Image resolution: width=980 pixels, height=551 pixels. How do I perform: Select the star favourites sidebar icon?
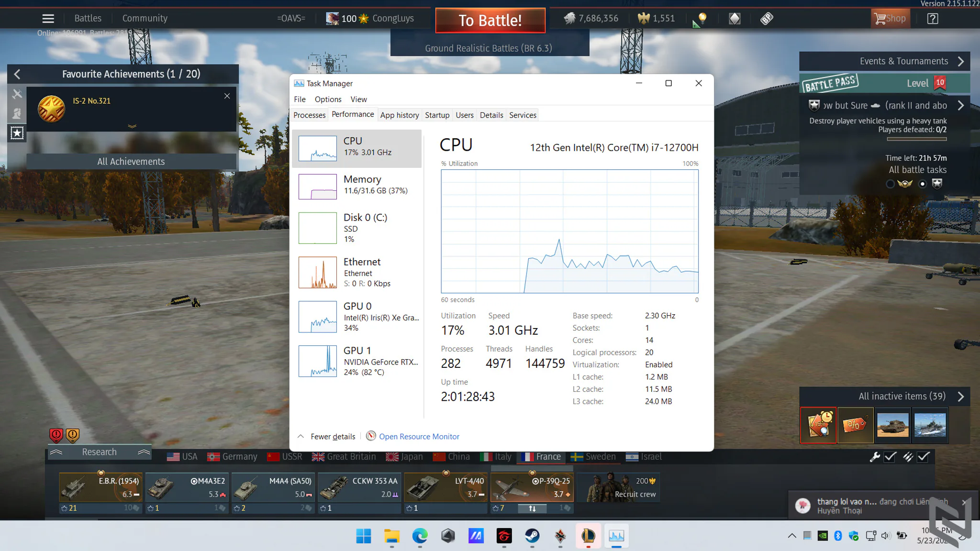coord(17,133)
